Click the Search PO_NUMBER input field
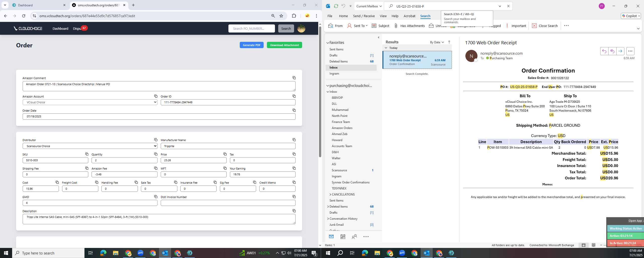This screenshot has height=258, width=644. (251, 28)
